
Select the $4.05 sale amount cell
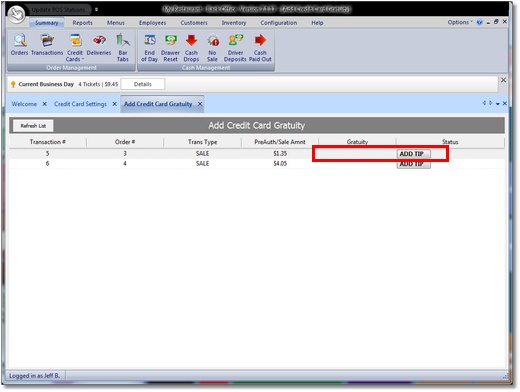pyautogui.click(x=280, y=164)
